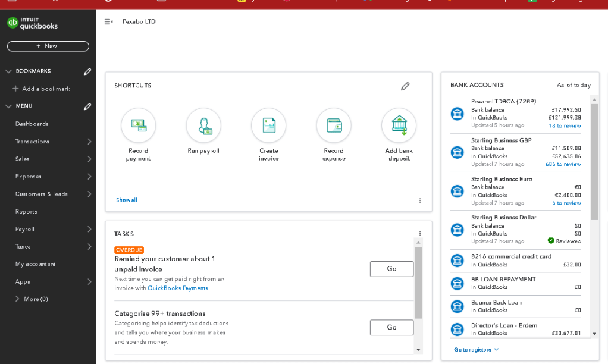Edit shortcuts using the pencil icon

(405, 86)
